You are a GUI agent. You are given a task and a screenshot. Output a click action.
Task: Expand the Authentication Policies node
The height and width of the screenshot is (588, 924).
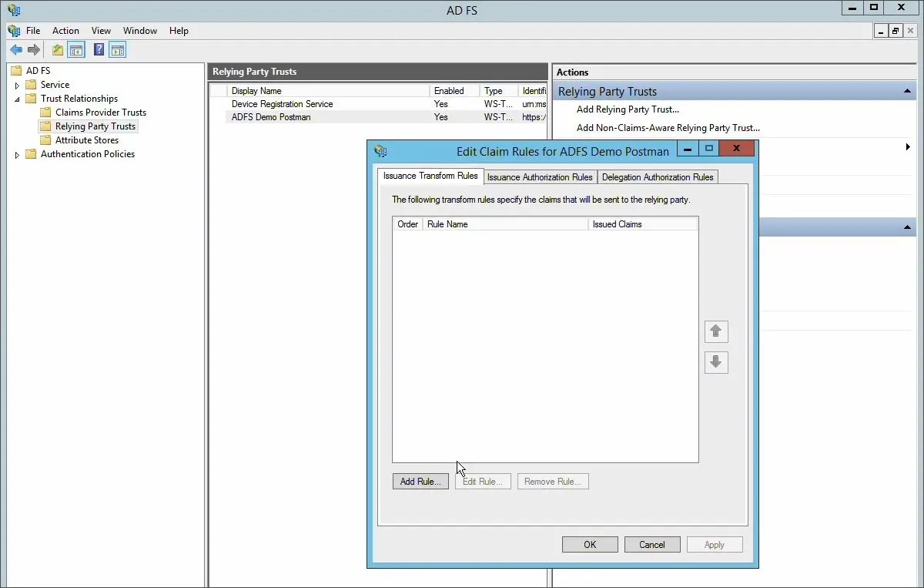tap(18, 154)
